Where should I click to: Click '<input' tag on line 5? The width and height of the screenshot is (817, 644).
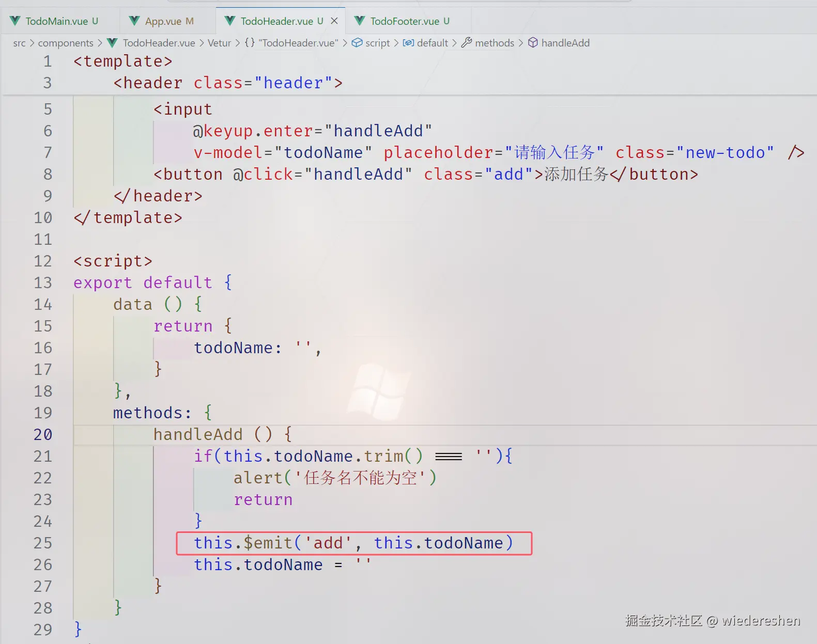coord(183,109)
